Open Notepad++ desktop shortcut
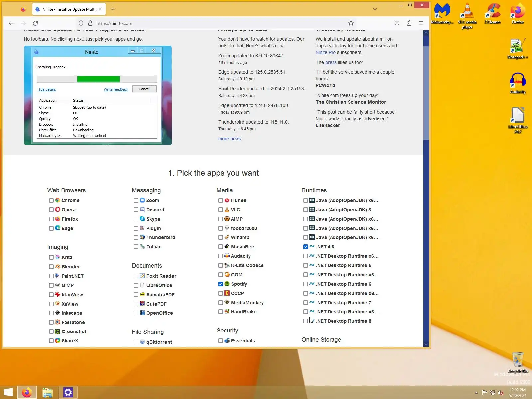This screenshot has width=532, height=399. point(518,49)
